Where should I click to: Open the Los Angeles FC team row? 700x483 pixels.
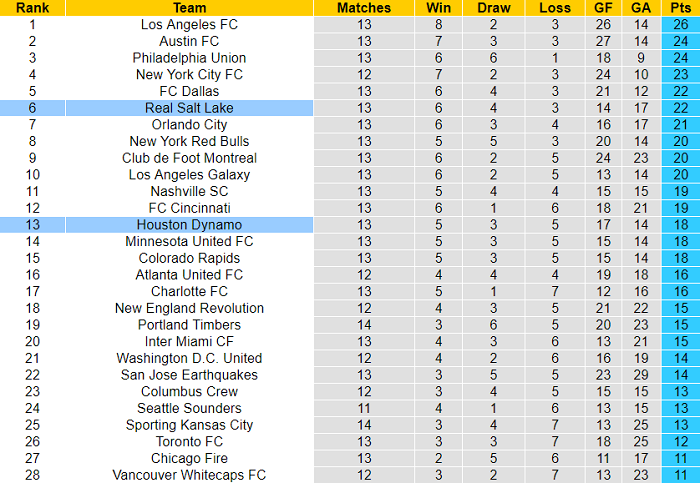(x=189, y=24)
